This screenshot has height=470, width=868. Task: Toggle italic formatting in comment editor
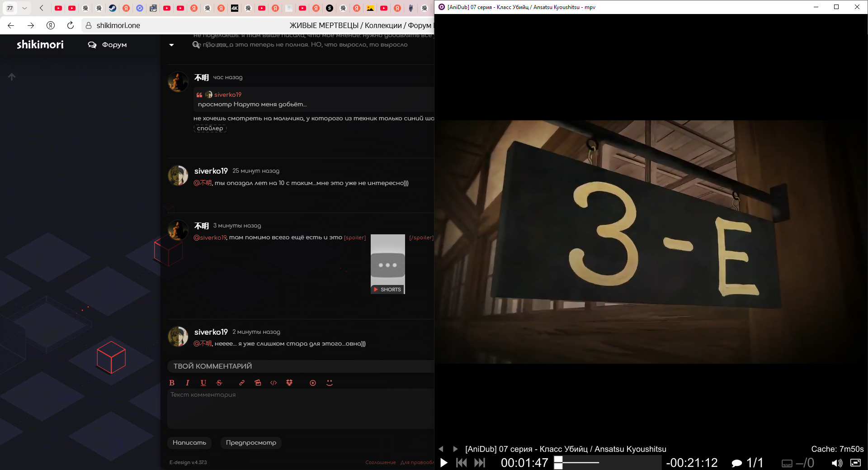pos(188,383)
